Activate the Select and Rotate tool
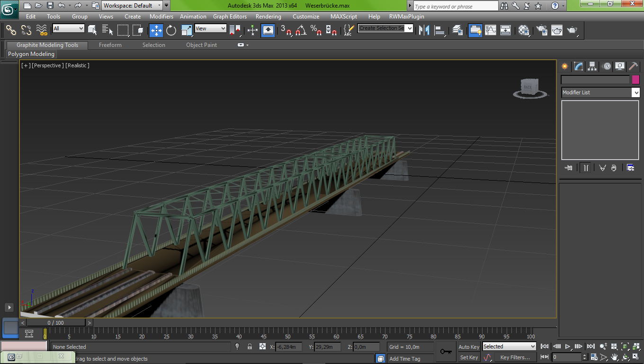 (171, 30)
